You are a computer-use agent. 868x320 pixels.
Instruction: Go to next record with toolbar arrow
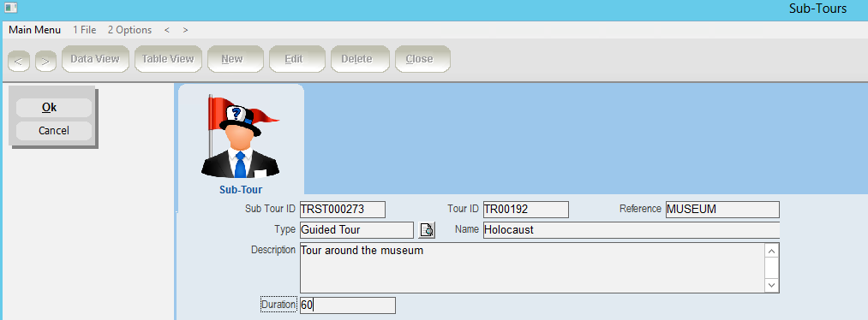click(46, 62)
